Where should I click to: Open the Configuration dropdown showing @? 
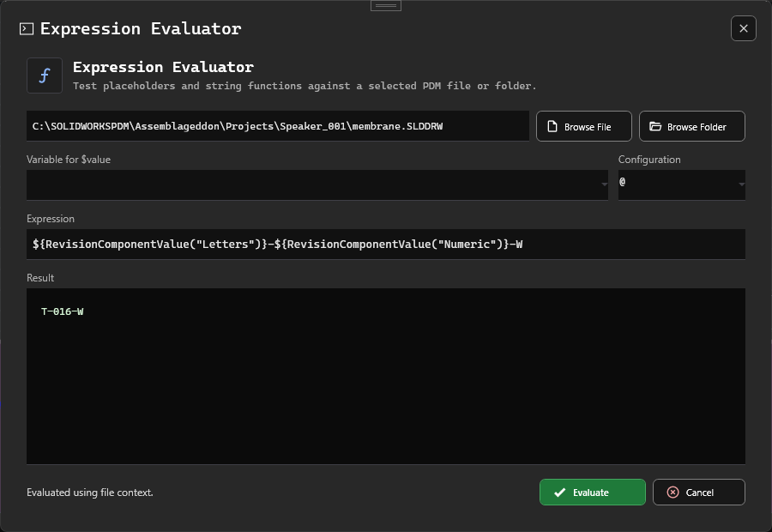[x=681, y=184]
